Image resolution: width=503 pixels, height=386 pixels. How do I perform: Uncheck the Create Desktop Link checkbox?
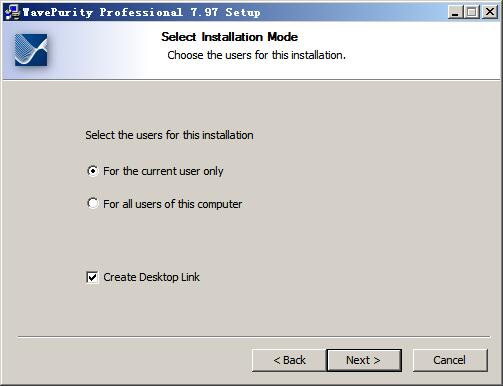92,277
